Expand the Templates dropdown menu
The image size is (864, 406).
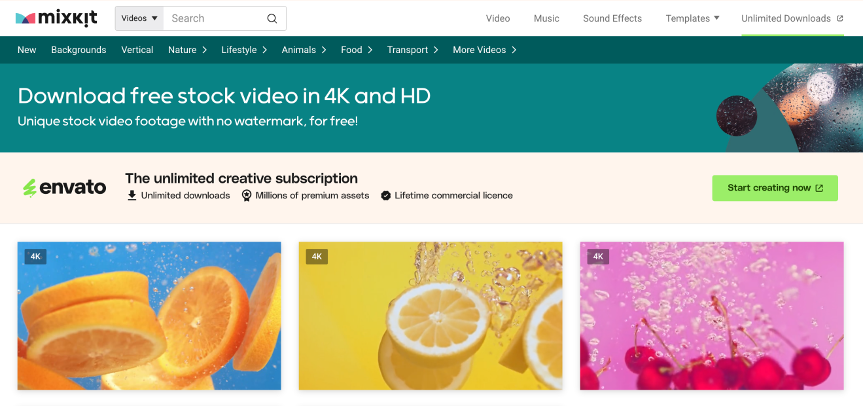(x=692, y=18)
